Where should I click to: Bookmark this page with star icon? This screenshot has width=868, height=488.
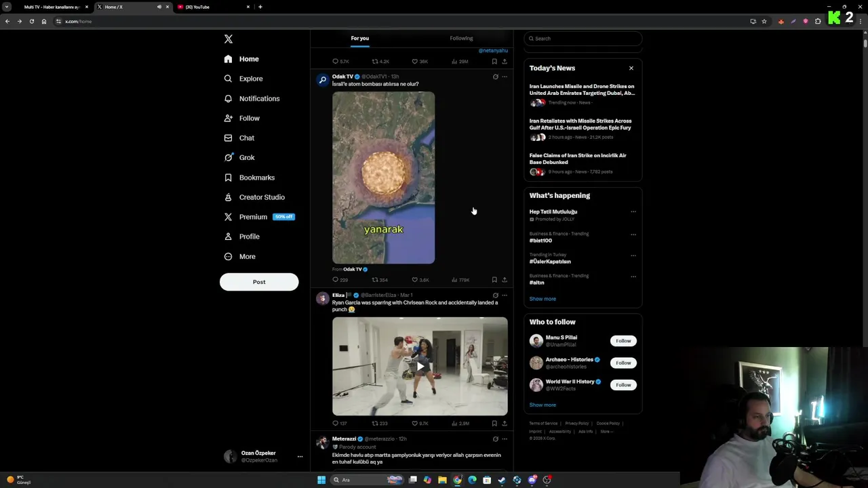[x=764, y=22]
